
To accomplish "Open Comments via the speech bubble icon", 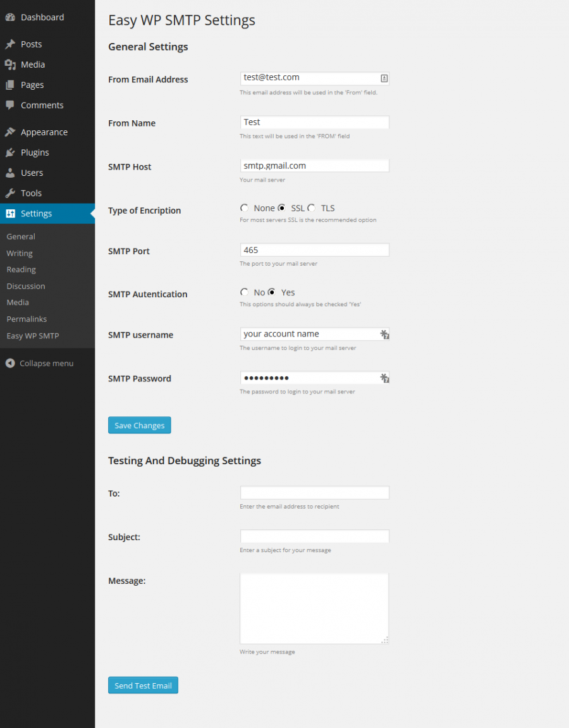I will point(11,104).
